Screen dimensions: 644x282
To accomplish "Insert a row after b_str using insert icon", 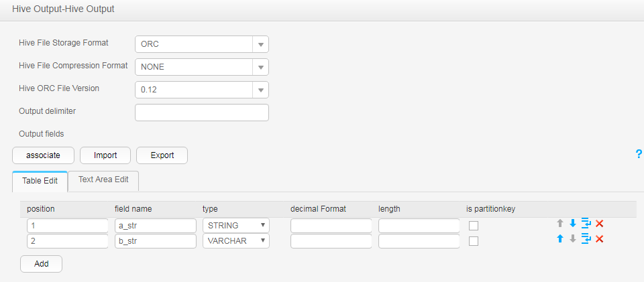I will coord(586,238).
